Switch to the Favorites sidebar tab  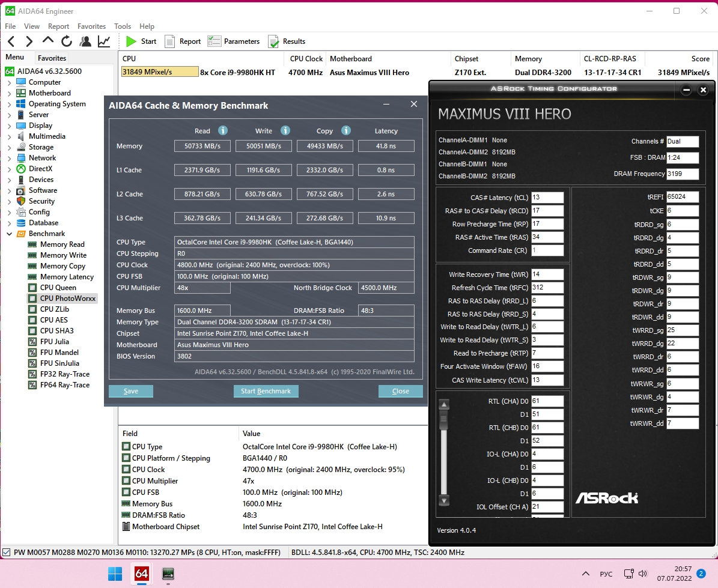pyautogui.click(x=52, y=58)
